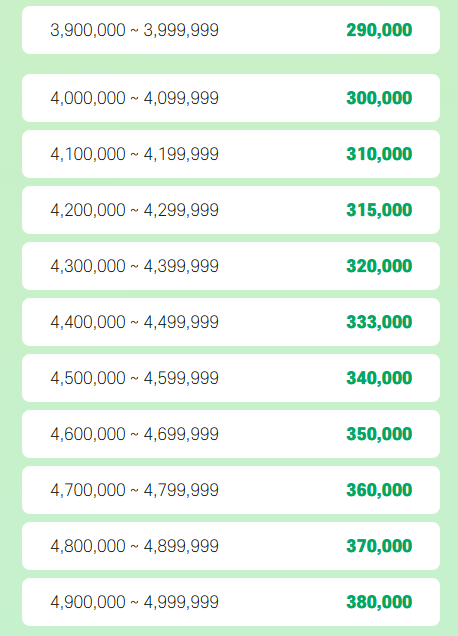Click the 340,000 green value
The height and width of the screenshot is (636, 458).
pos(379,378)
